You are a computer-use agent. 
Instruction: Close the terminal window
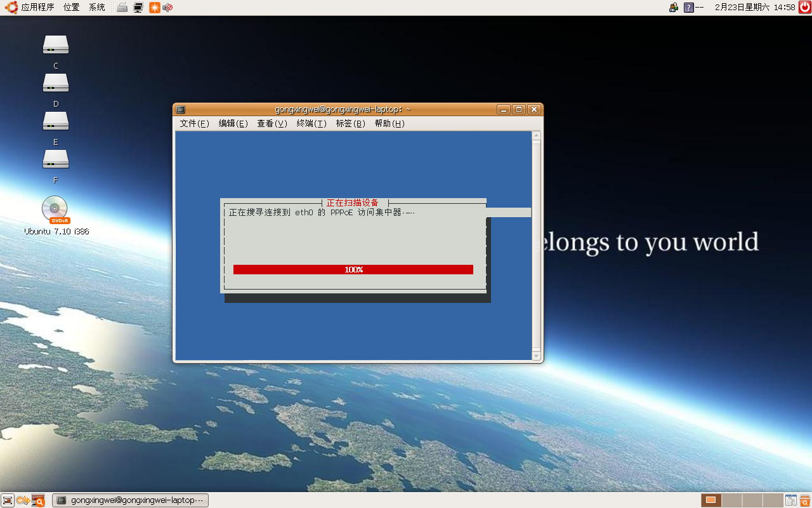pyautogui.click(x=534, y=109)
